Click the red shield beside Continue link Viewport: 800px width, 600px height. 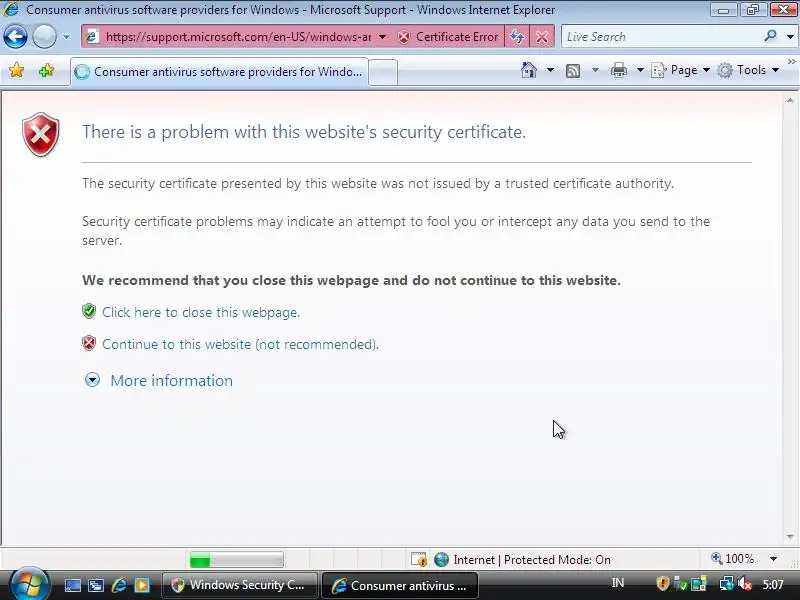click(89, 343)
